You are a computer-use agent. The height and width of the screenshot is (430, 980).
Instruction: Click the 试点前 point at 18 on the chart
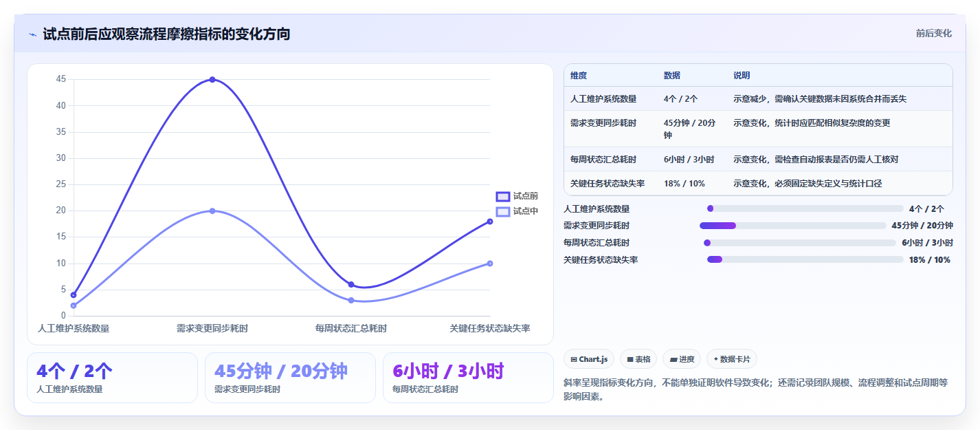click(x=490, y=222)
